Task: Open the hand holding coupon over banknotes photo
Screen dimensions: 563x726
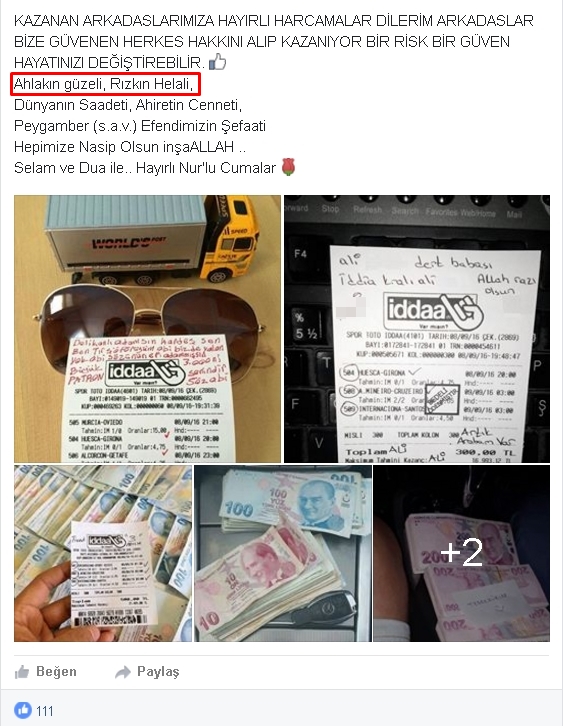Action: pyautogui.click(x=103, y=553)
